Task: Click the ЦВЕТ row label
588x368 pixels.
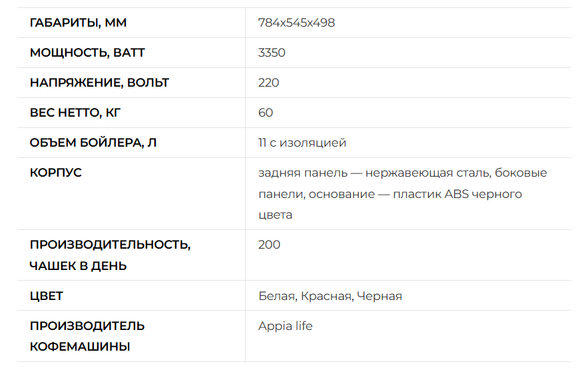Action: pos(46,296)
